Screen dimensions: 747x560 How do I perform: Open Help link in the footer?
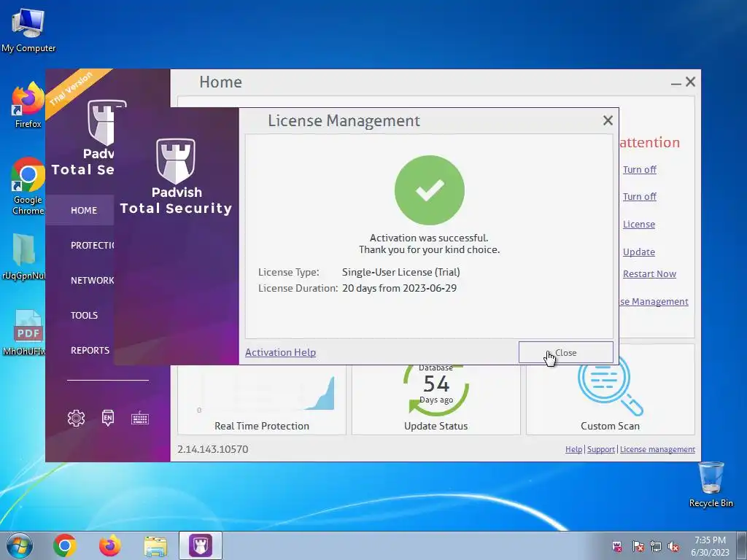(573, 449)
